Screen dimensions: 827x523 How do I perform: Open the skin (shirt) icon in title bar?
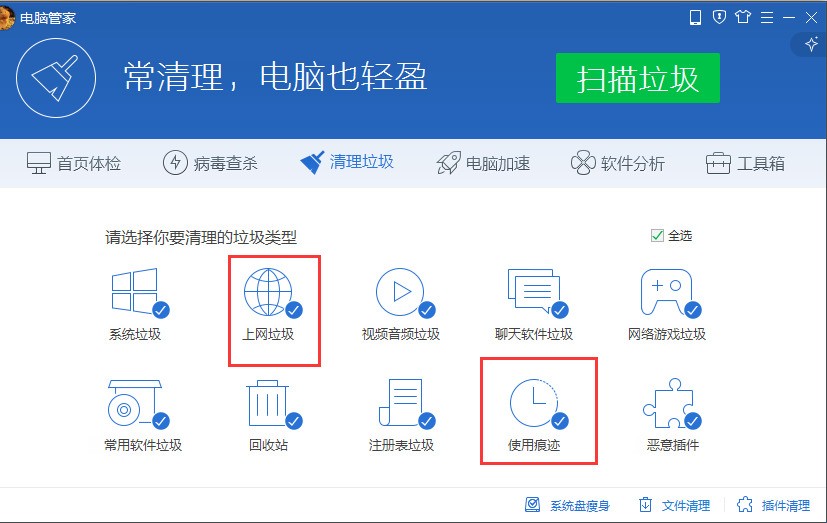click(743, 17)
